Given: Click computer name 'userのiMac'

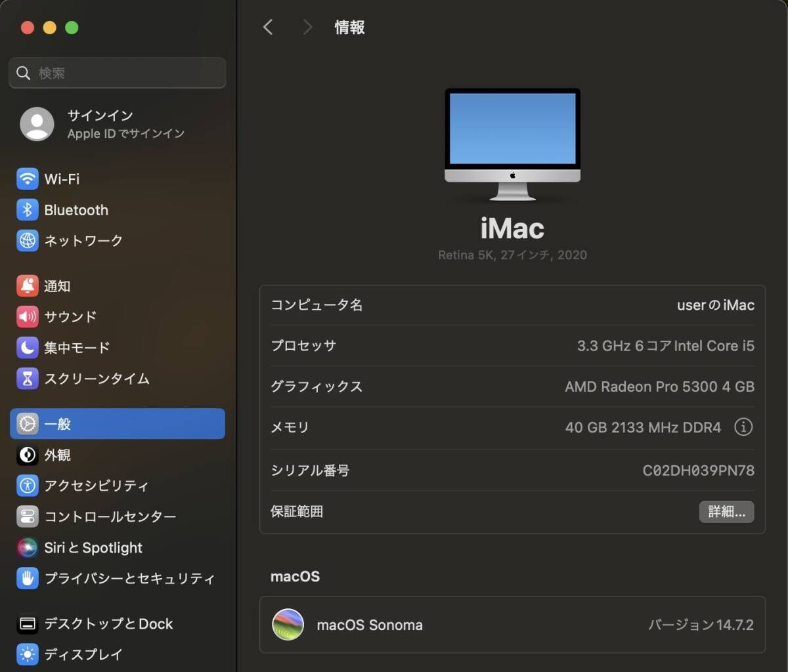Looking at the screenshot, I should (x=716, y=305).
